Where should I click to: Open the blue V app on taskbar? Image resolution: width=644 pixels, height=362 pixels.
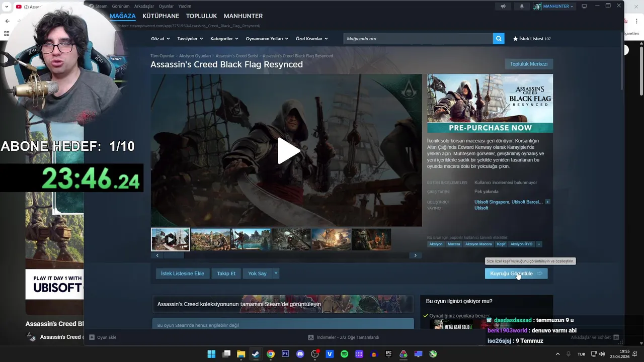pyautogui.click(x=330, y=354)
